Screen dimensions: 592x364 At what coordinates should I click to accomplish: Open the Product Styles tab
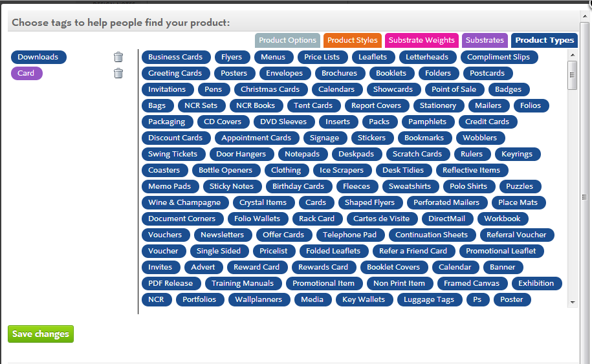352,40
